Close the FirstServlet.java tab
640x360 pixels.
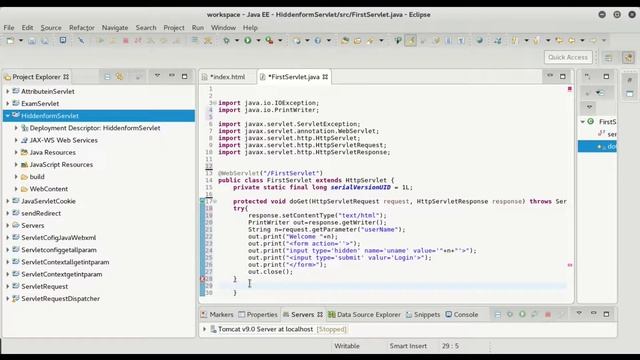[x=325, y=77]
